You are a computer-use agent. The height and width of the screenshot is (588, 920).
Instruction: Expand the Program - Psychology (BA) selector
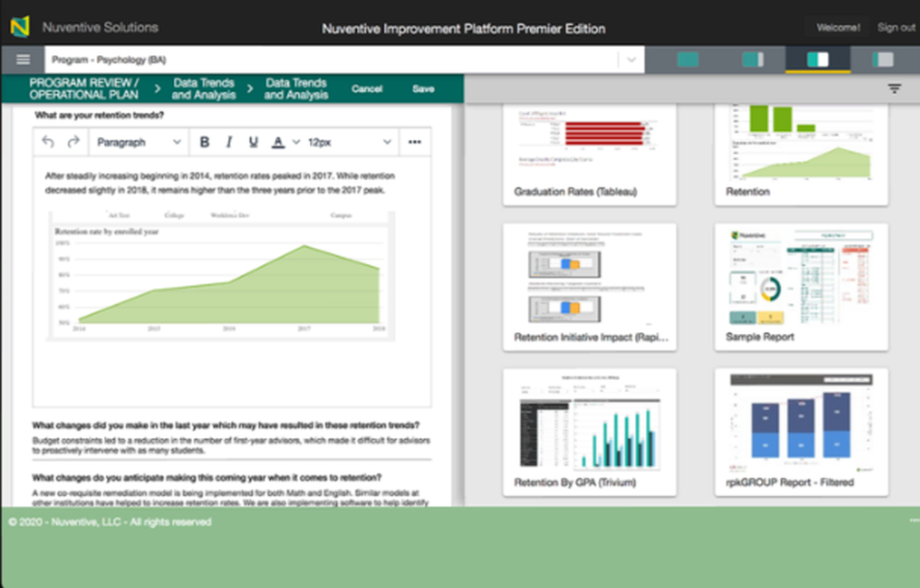click(632, 59)
